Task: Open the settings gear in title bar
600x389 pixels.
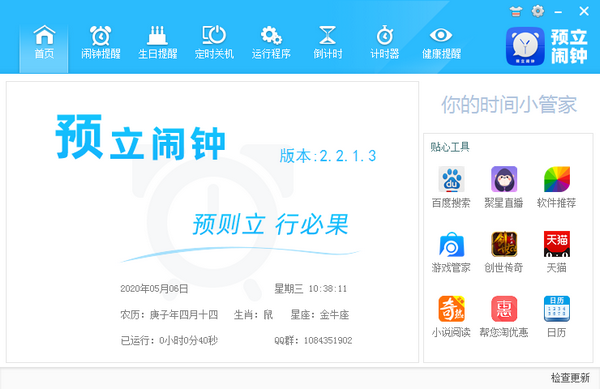Action: pyautogui.click(x=538, y=11)
